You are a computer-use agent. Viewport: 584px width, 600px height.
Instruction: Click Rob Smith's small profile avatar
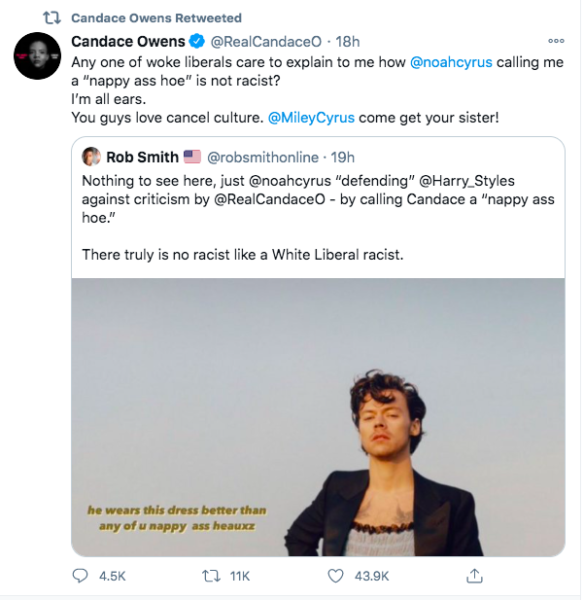pyautogui.click(x=91, y=157)
